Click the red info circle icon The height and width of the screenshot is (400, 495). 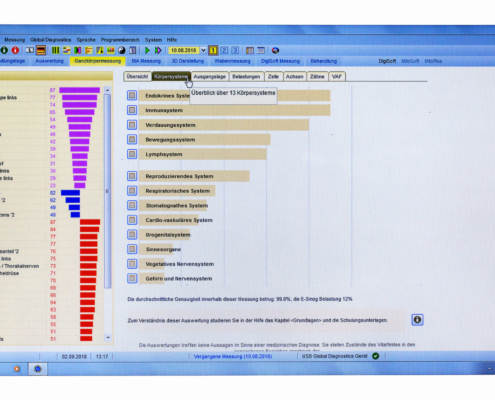[x=15, y=50]
